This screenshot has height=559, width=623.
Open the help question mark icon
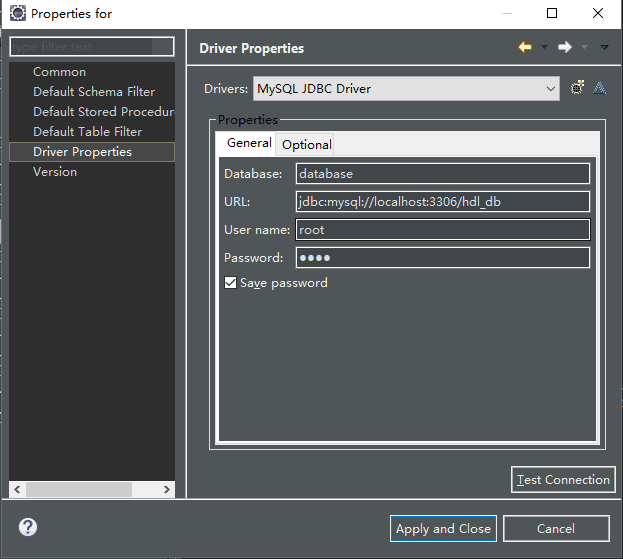pyautogui.click(x=28, y=528)
